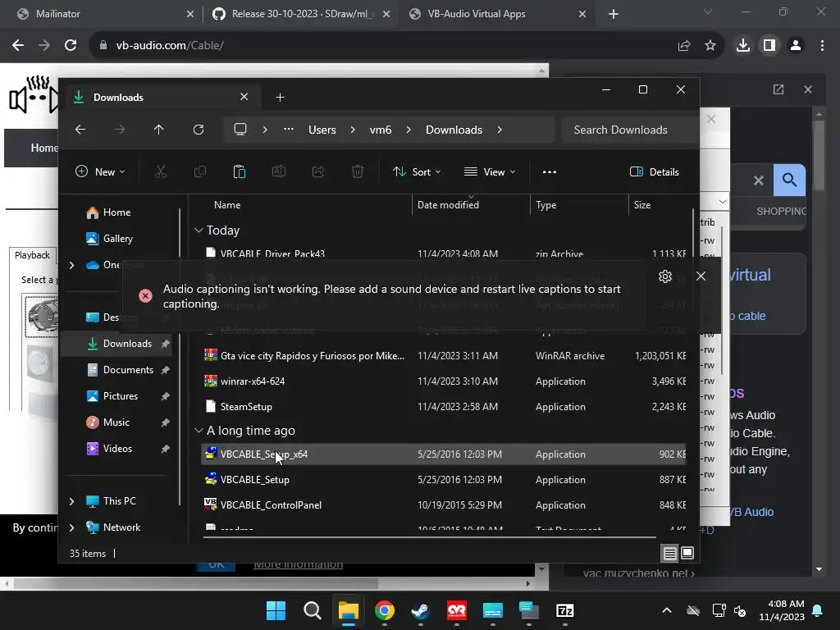Screen dimensions: 840x630
Task: Open Music in navigation pane
Action: [x=116, y=422]
